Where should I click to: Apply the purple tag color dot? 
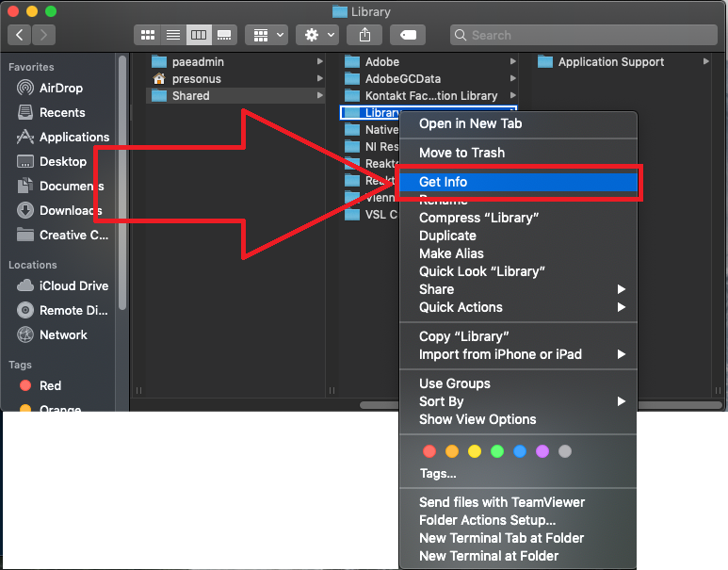click(542, 451)
